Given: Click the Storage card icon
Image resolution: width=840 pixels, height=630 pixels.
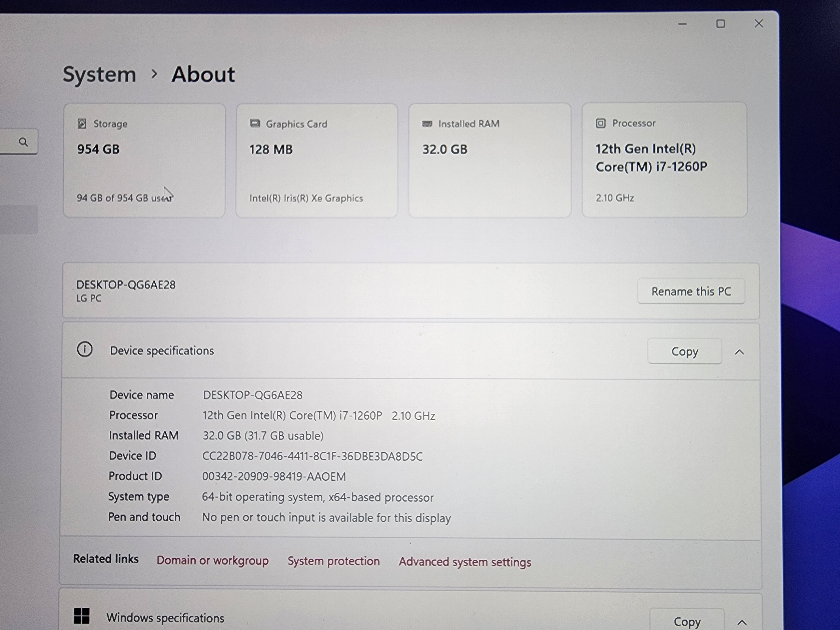Looking at the screenshot, I should [82, 124].
